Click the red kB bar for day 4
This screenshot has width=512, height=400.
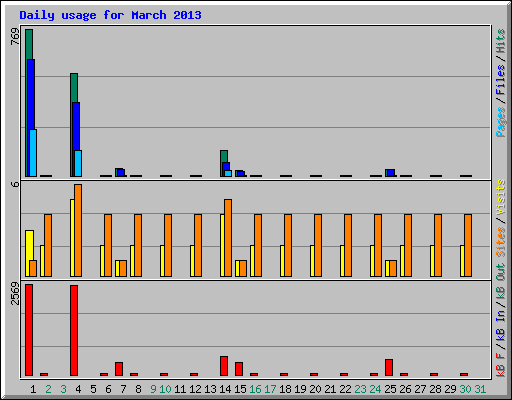coord(74,331)
